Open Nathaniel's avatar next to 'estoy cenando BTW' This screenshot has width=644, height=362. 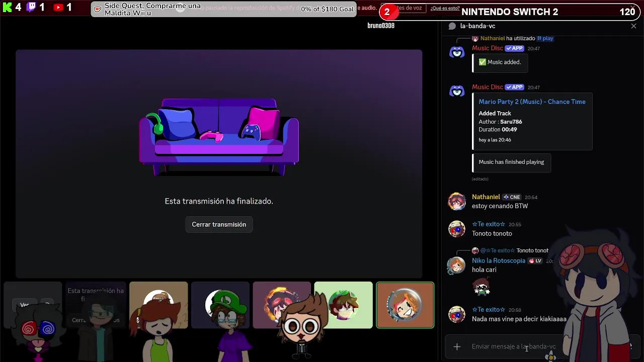pyautogui.click(x=457, y=201)
